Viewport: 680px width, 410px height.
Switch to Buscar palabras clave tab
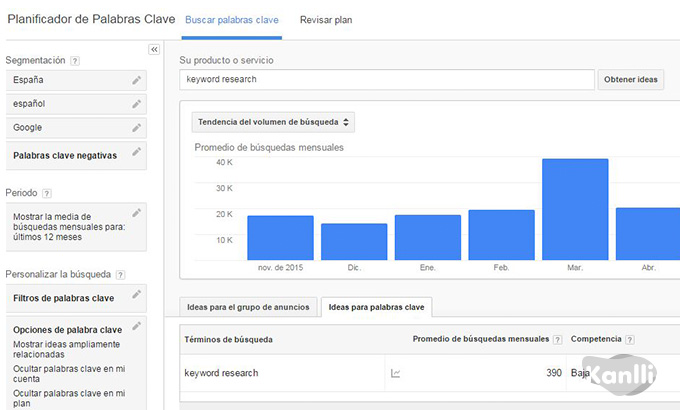(232, 20)
